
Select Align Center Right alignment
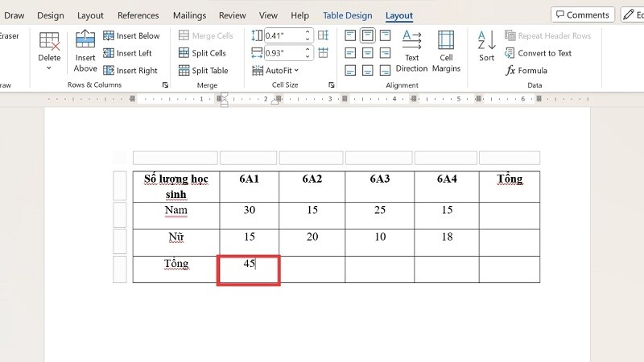coord(385,53)
